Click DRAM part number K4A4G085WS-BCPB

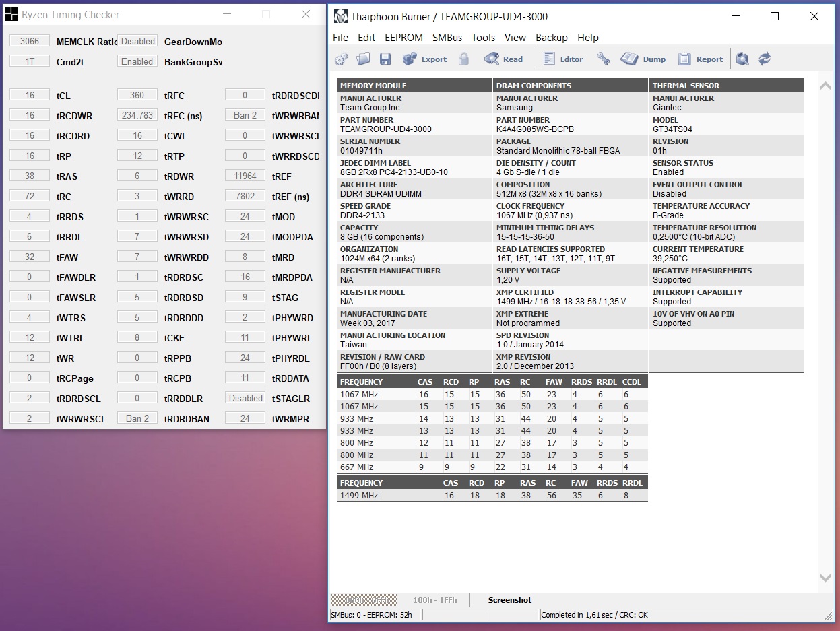pyautogui.click(x=535, y=129)
